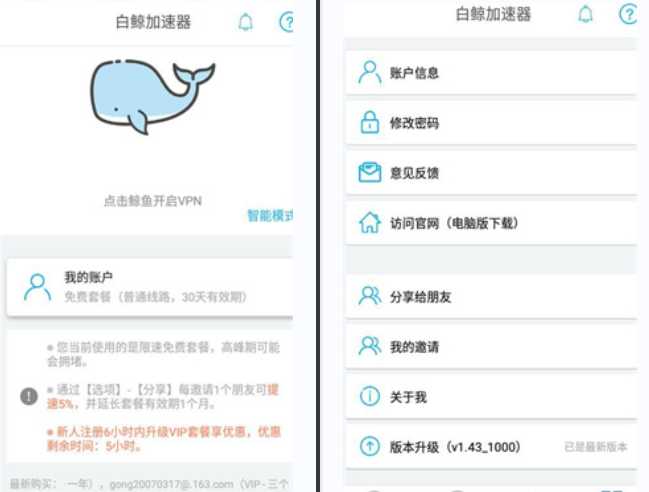Screen dimensions: 649x492
Task: Click 已是最新版本 status text
Action: 596,447
